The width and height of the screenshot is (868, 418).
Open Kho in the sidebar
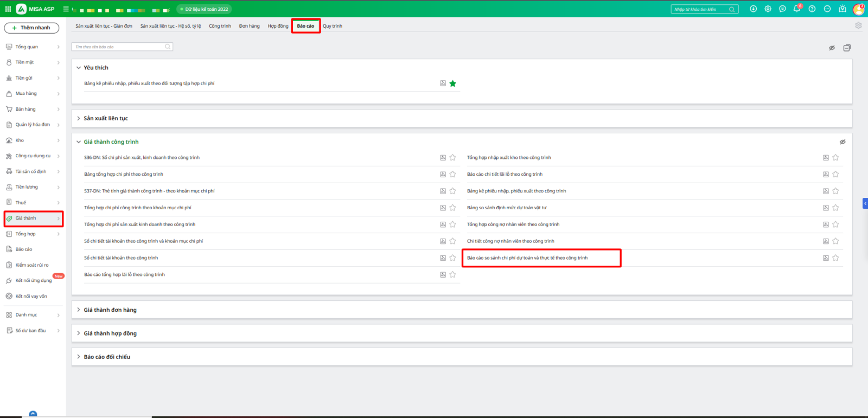20,140
